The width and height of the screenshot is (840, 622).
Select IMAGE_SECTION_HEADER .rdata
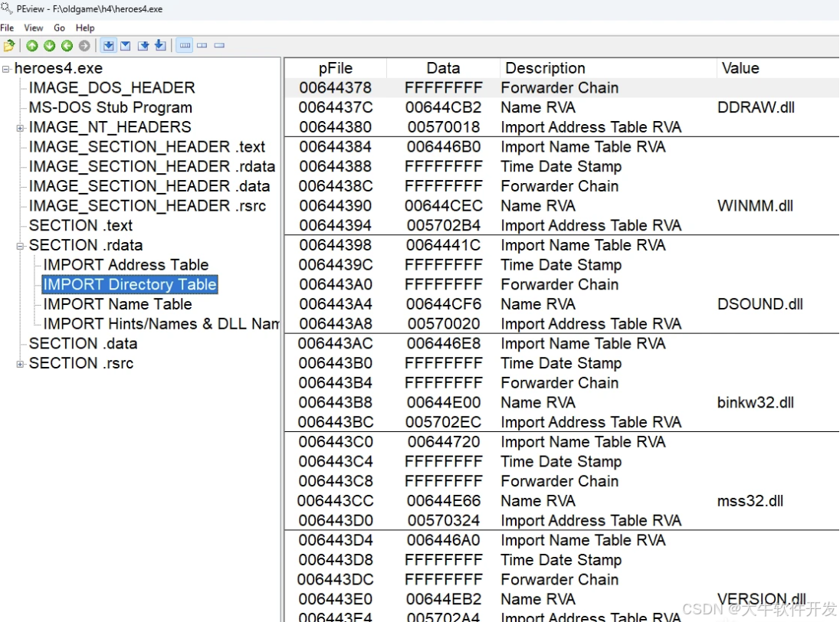click(x=153, y=166)
